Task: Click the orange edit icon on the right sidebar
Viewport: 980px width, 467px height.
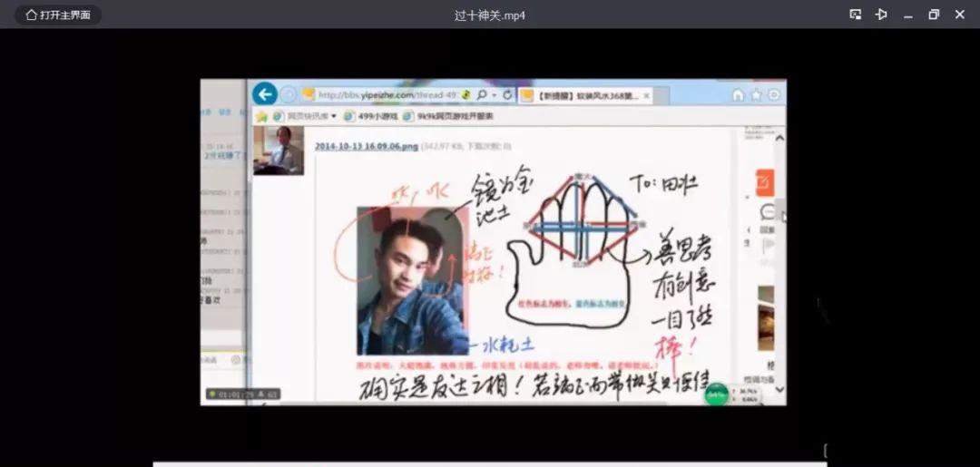Action: 764,182
